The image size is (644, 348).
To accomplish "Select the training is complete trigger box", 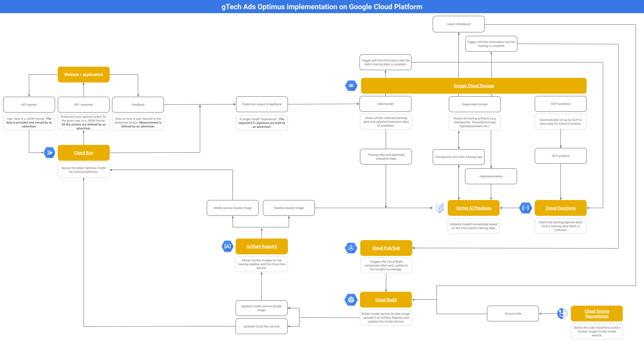I will coord(491,44).
